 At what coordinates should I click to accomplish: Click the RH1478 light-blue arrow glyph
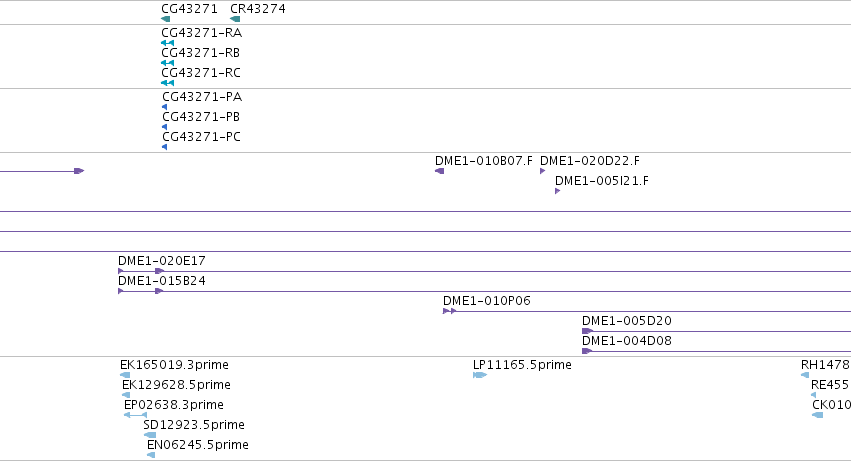click(805, 375)
